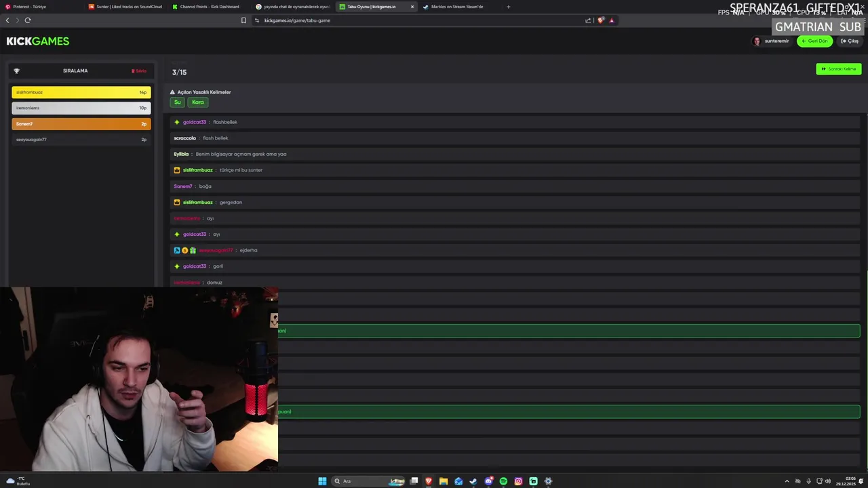Open the Windows Start menu
868x488 pixels.
tap(322, 481)
